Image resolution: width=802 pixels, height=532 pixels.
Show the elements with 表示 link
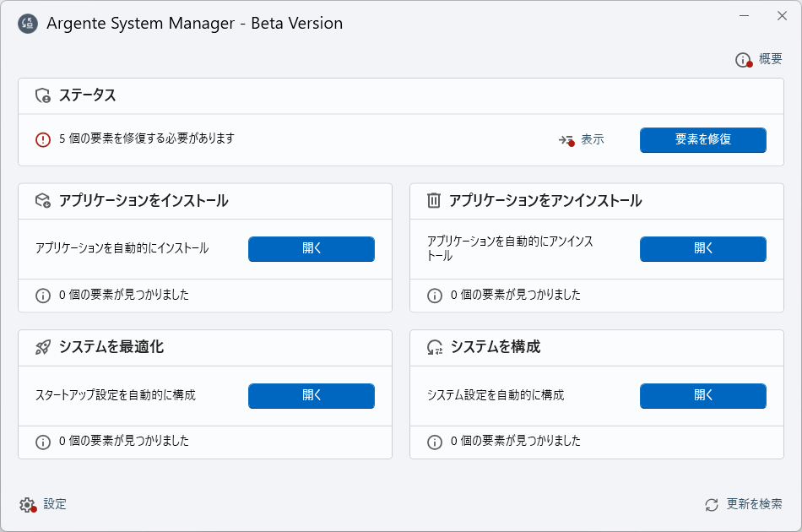pos(592,140)
